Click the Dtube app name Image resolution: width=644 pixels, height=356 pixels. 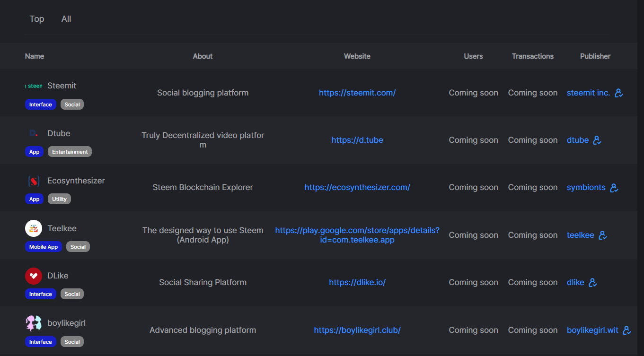click(59, 133)
